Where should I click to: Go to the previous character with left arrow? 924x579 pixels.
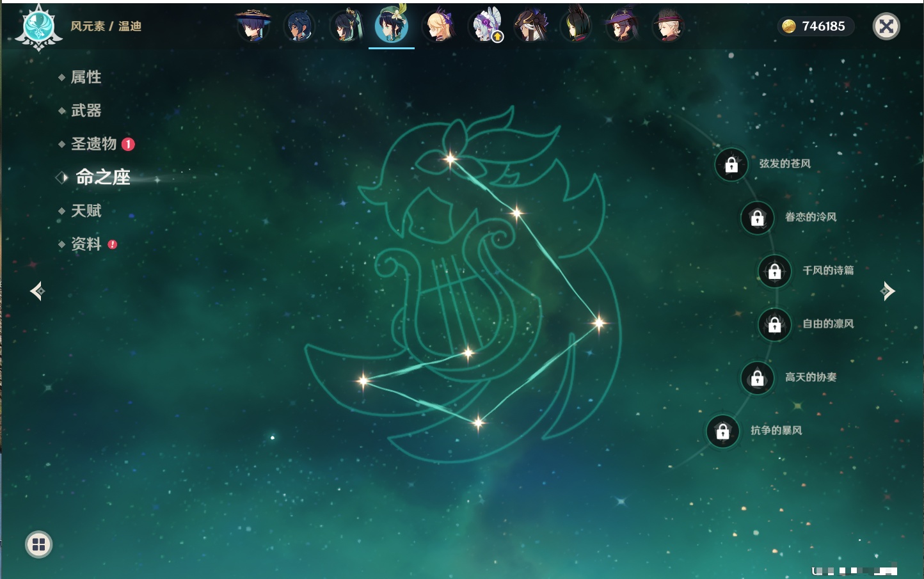pyautogui.click(x=37, y=291)
